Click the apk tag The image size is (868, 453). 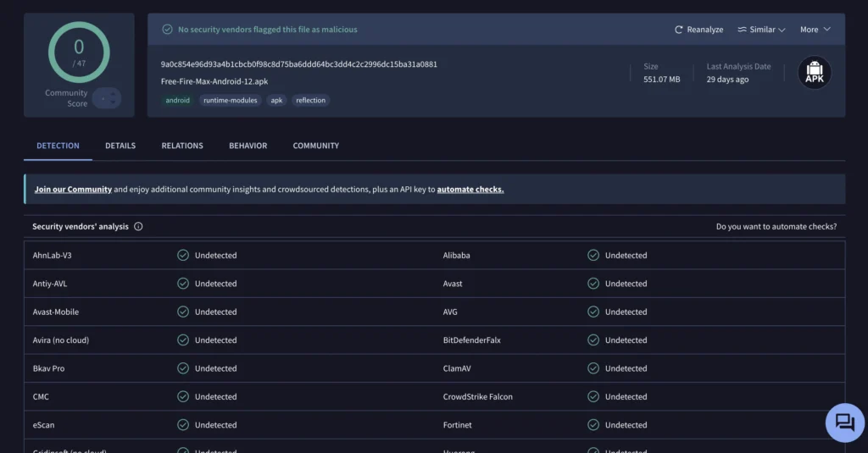click(276, 100)
